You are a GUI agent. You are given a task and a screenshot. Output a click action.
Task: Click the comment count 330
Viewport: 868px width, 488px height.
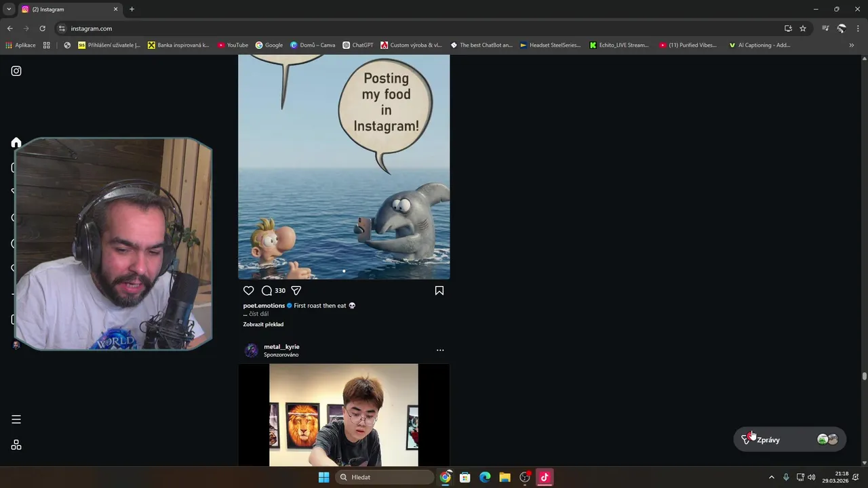coord(280,291)
